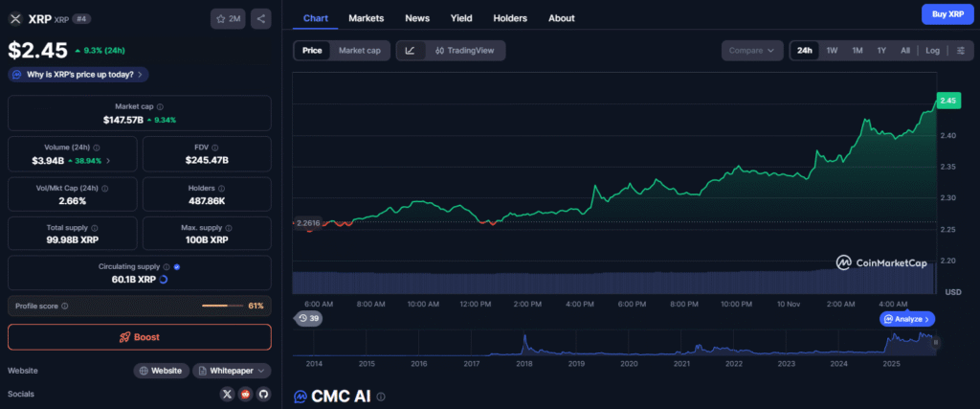This screenshot has width=980, height=409.
Task: Click the $3.94B volume value
Action: click(48, 161)
